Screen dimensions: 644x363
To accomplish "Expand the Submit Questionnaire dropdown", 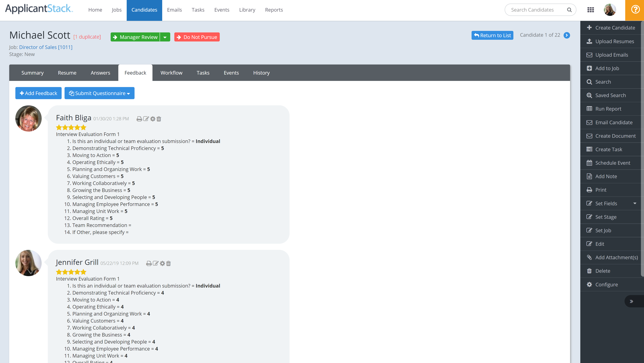I will [x=100, y=93].
